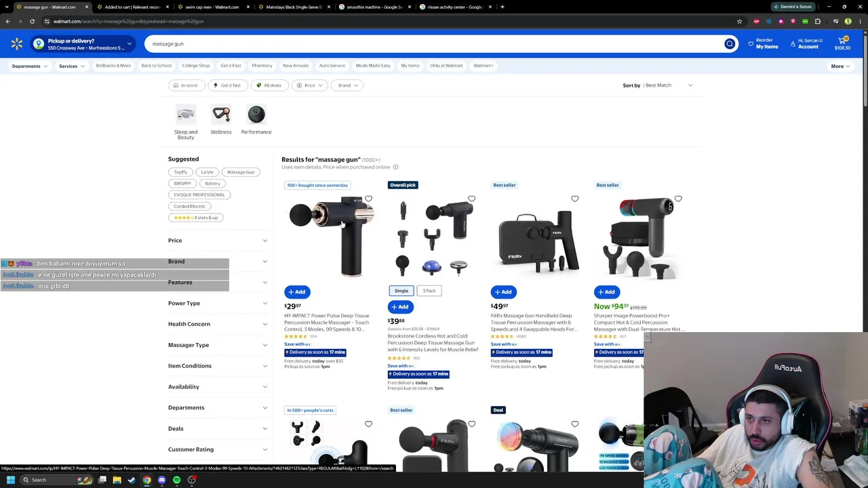Image resolution: width=868 pixels, height=488 pixels.
Task: Open a new browser tab with the plus button
Action: point(502,7)
